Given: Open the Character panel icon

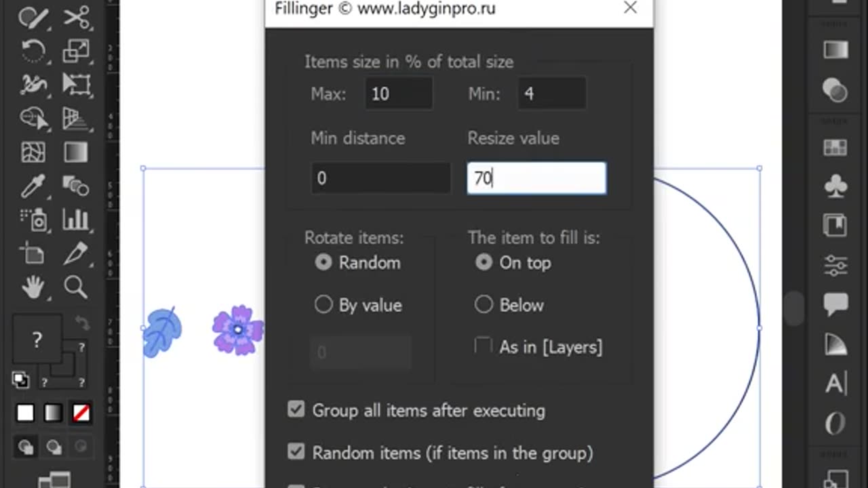Looking at the screenshot, I should (x=835, y=384).
